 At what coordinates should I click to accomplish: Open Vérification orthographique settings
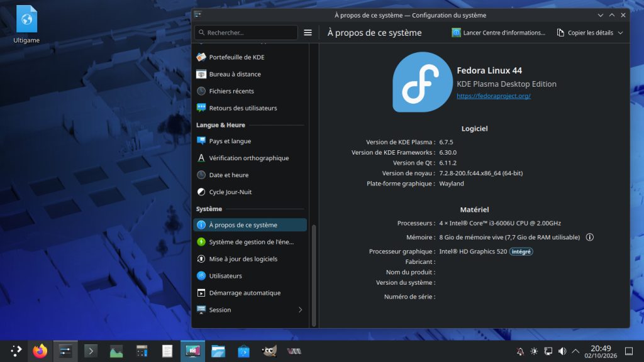(x=250, y=158)
